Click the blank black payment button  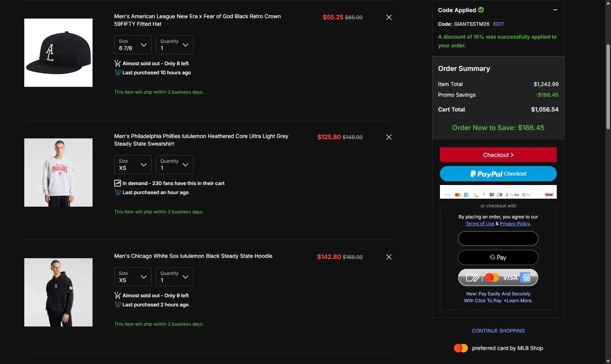tap(498, 238)
